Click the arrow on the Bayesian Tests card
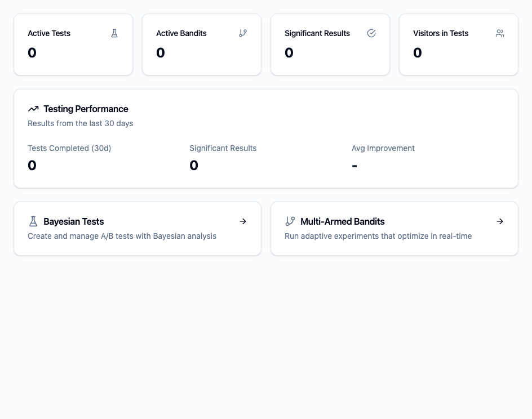 point(243,221)
